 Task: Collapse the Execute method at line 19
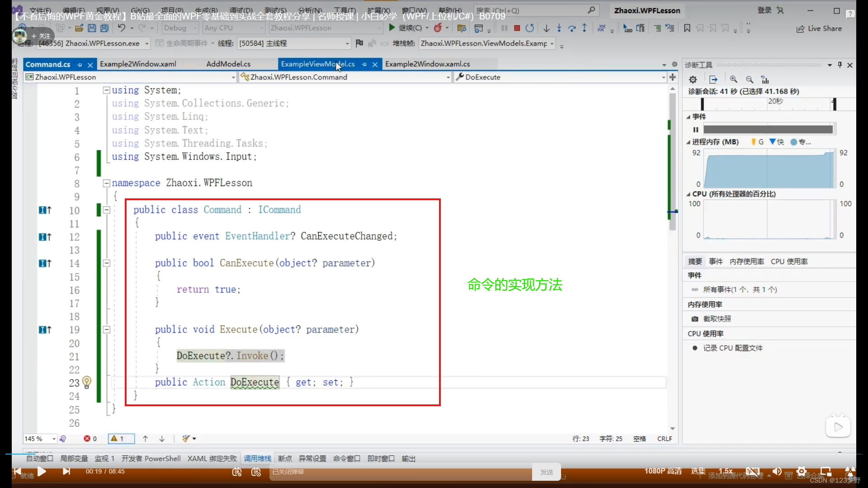tap(107, 330)
